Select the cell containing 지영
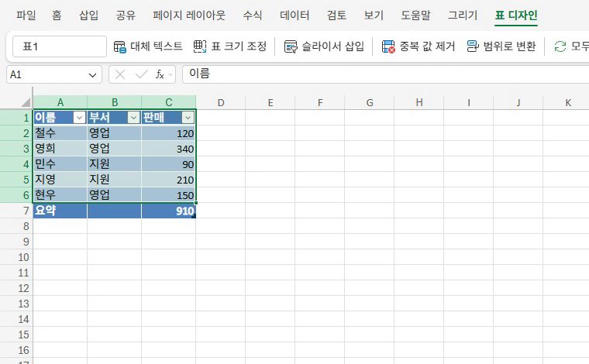Screen dimensions: 589x364 point(60,180)
